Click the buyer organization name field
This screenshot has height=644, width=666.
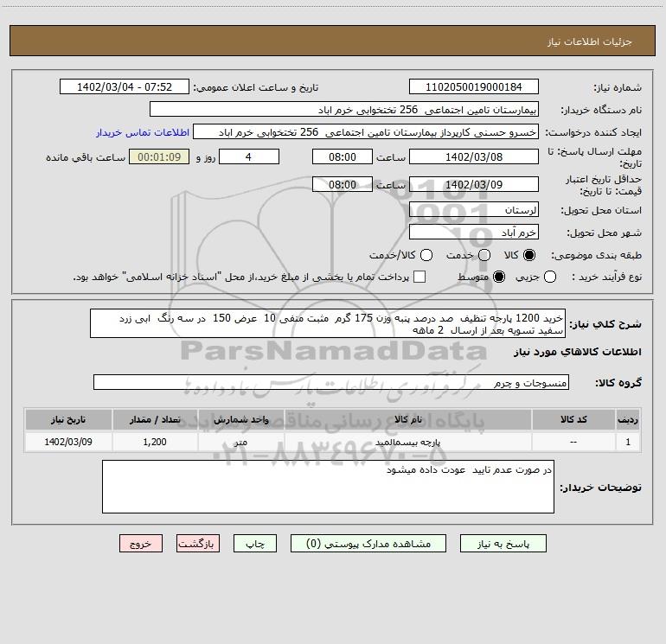click(344, 109)
